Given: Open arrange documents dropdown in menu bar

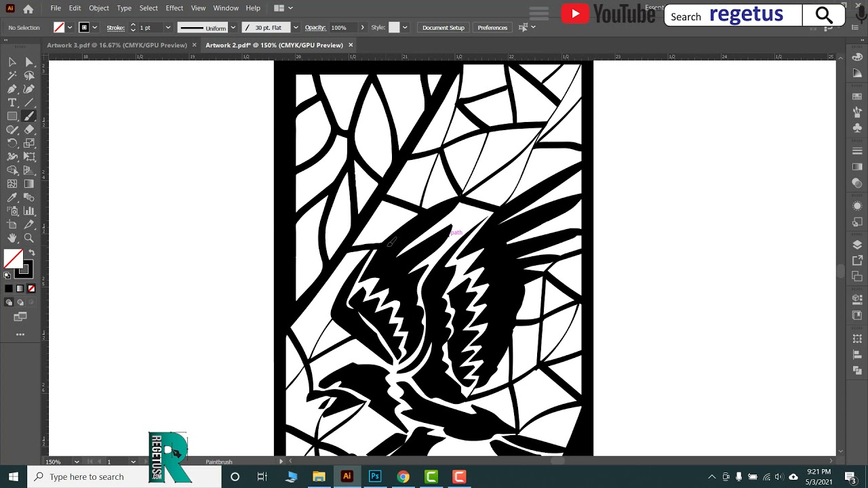Looking at the screenshot, I should coord(283,8).
